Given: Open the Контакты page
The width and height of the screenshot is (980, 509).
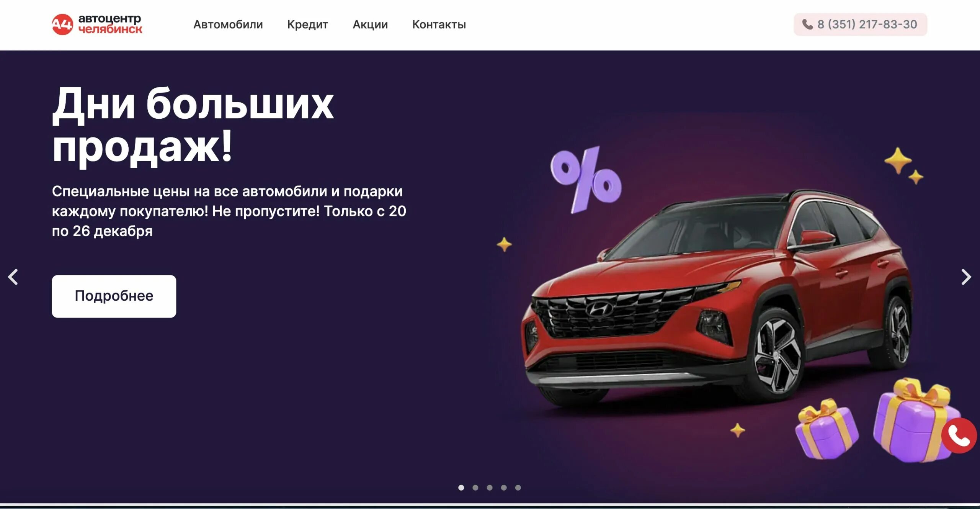Looking at the screenshot, I should [x=439, y=25].
